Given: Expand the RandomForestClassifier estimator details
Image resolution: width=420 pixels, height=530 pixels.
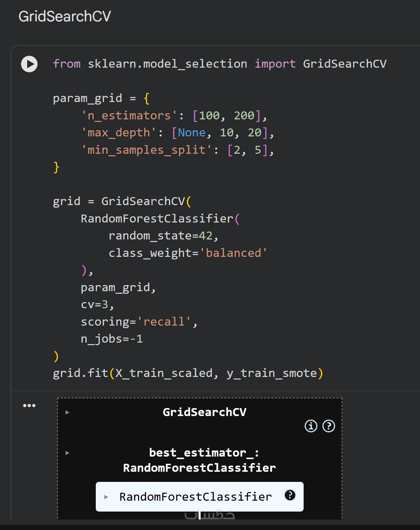Looking at the screenshot, I should (x=106, y=497).
